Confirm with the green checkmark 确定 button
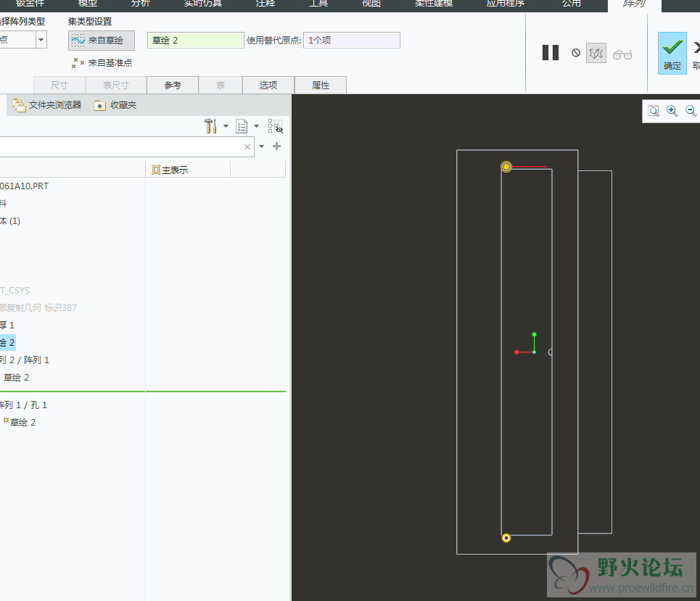 [672, 53]
